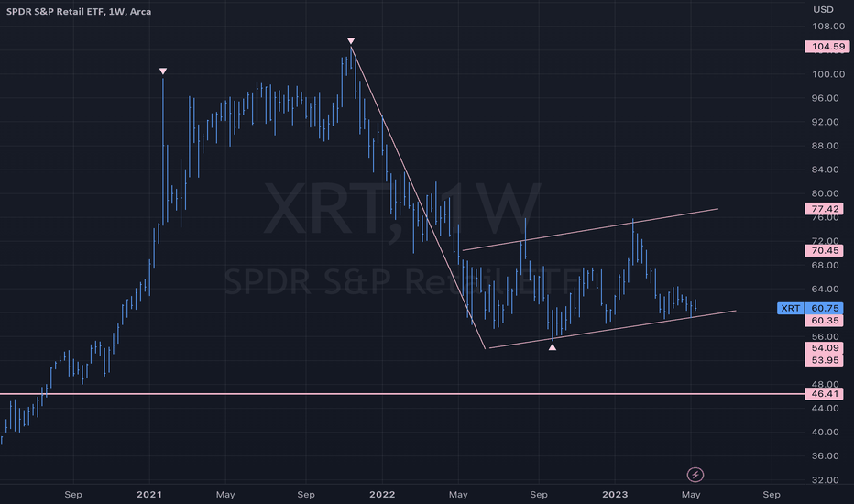The height and width of the screenshot is (504, 854).
Task: Click the 44.00 price axis label
Action: point(825,408)
